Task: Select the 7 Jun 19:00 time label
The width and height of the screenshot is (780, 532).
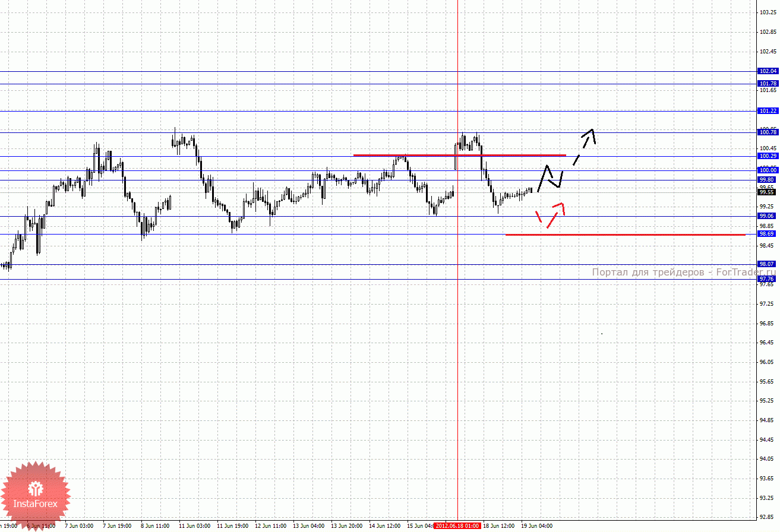Action: click(x=117, y=526)
